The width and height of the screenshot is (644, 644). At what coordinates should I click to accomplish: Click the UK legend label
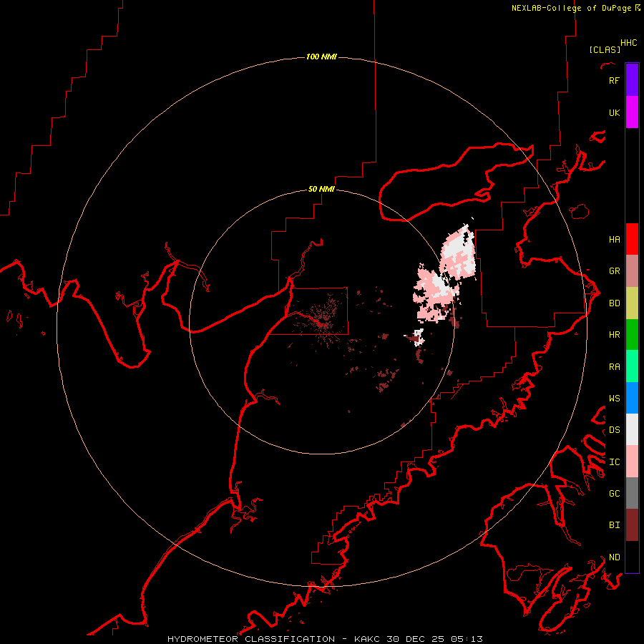point(614,112)
